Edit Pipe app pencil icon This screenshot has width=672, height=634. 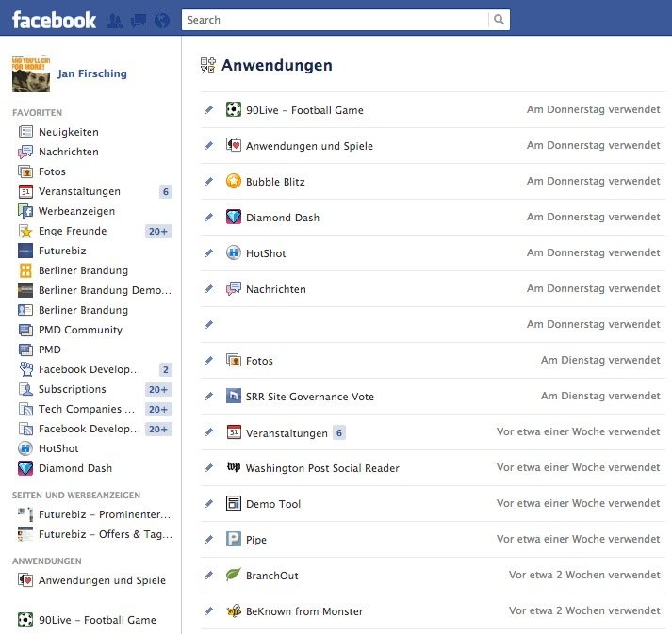point(208,540)
